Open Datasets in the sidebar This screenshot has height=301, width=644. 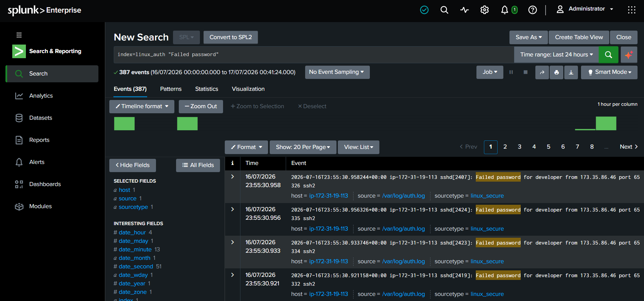tap(41, 118)
